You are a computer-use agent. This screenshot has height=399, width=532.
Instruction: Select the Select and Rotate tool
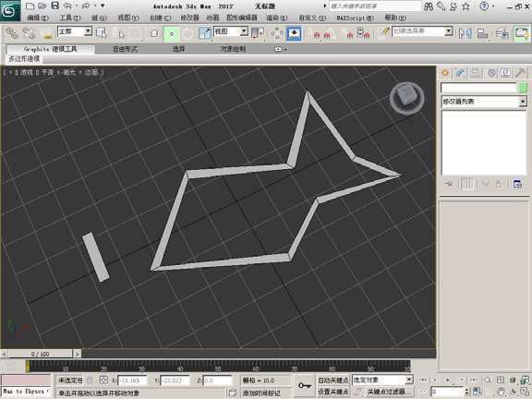pyautogui.click(x=187, y=34)
